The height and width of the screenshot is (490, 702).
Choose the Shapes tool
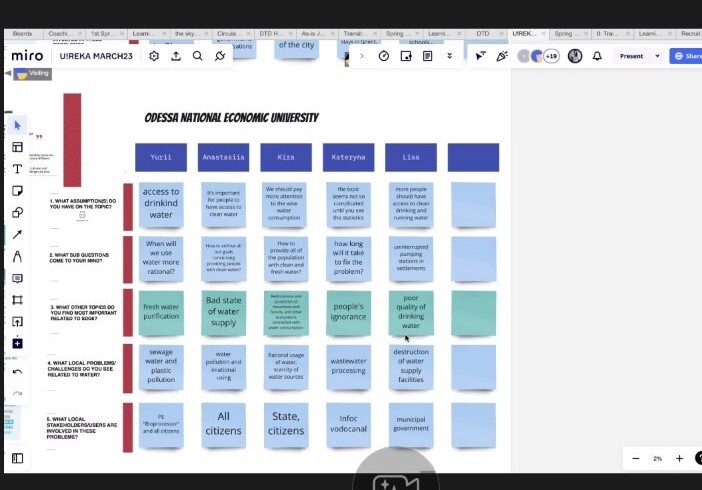point(17,213)
